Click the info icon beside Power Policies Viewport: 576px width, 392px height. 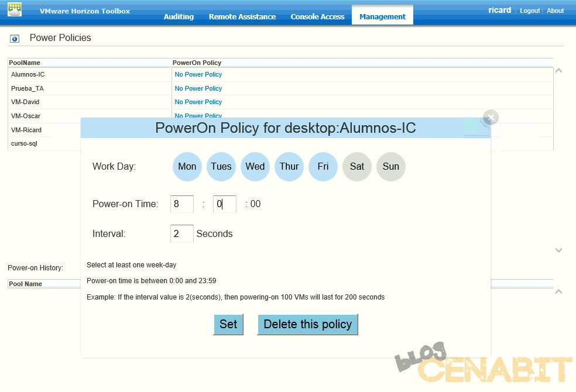coord(14,39)
